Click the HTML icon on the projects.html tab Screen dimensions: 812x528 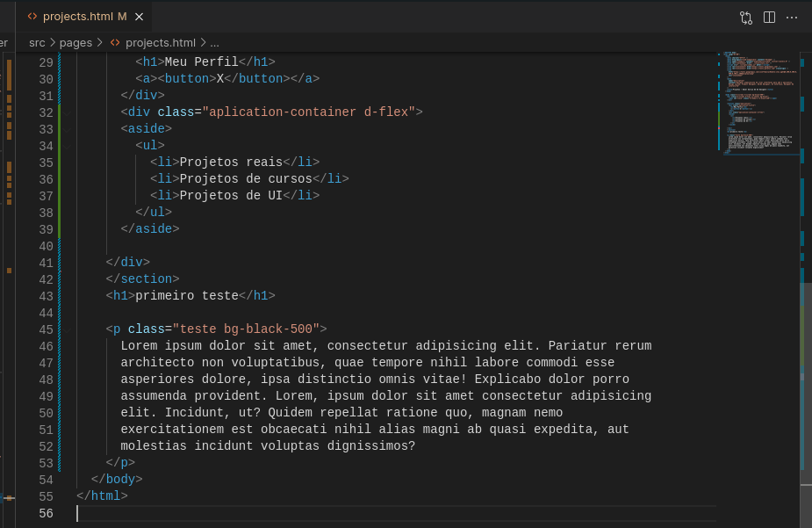tap(32, 16)
